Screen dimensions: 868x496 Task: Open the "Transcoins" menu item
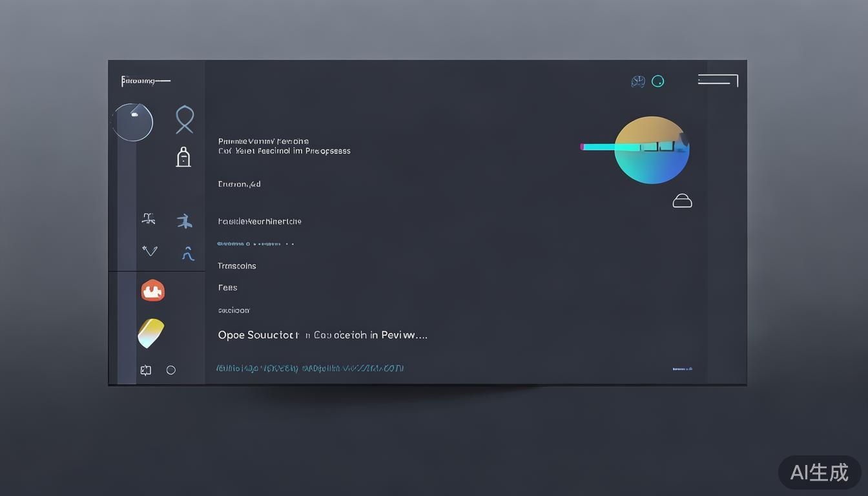(x=237, y=266)
